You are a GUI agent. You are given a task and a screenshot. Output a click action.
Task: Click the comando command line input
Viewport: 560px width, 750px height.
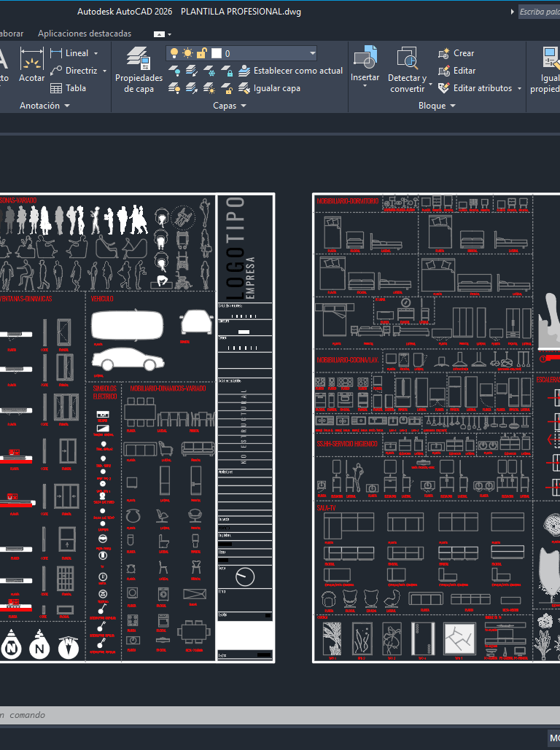(280, 714)
